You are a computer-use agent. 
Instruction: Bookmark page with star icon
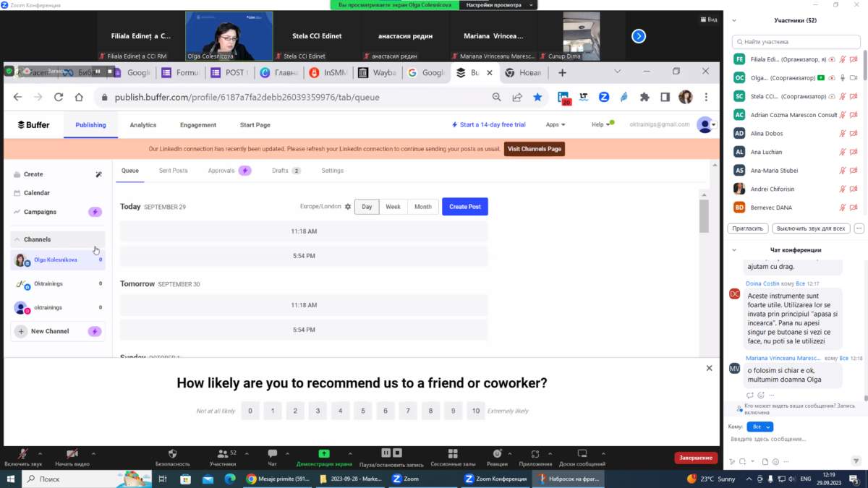coord(537,97)
